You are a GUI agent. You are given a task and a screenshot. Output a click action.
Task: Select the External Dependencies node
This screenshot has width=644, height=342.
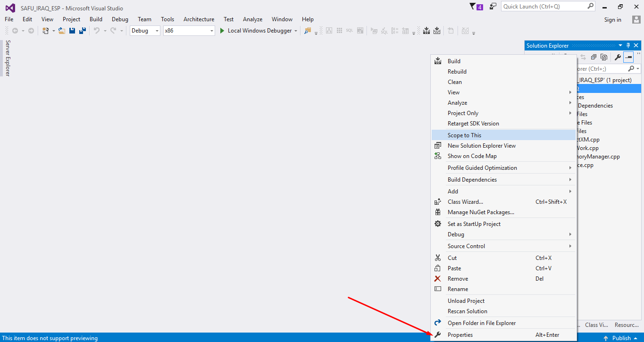(595, 106)
